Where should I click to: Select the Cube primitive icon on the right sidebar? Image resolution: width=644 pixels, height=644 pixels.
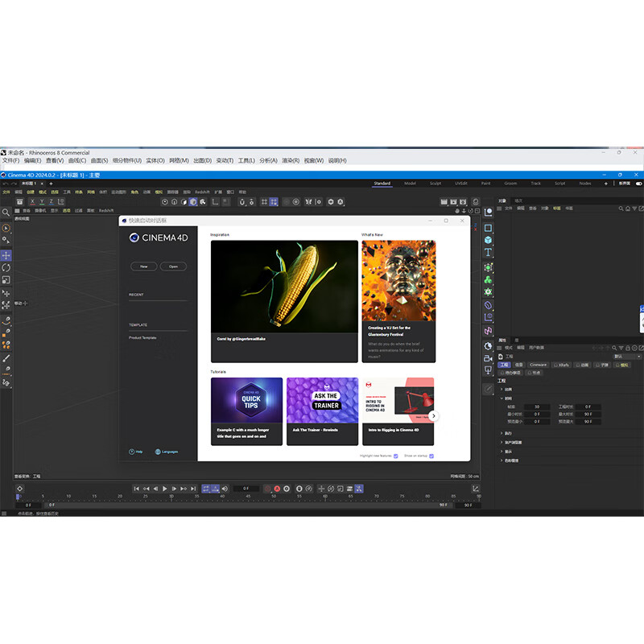(489, 239)
